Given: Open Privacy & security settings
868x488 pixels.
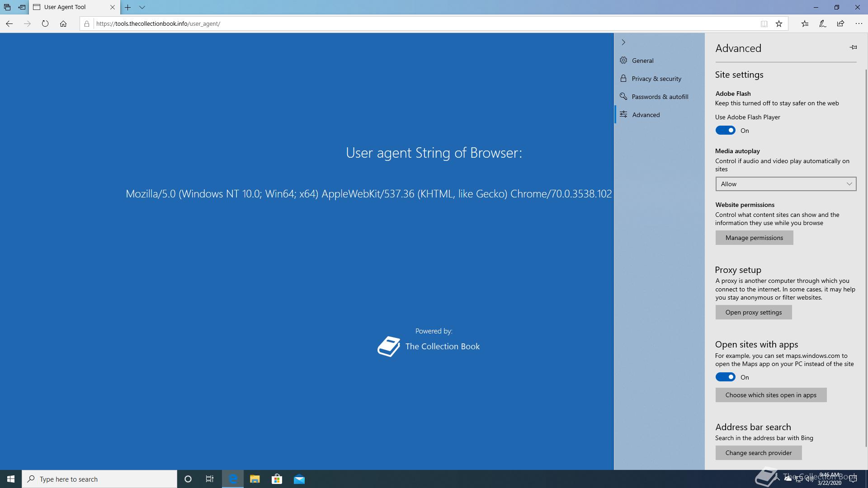Looking at the screenshot, I should click(x=656, y=79).
